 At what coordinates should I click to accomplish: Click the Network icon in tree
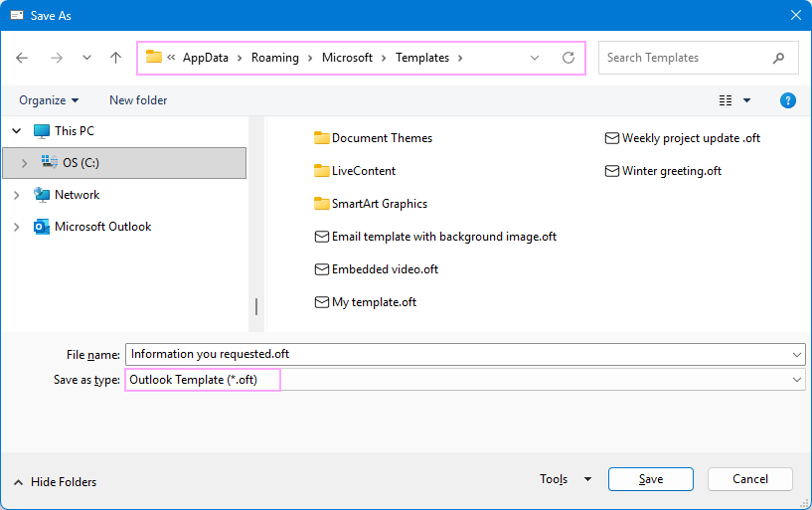(42, 195)
